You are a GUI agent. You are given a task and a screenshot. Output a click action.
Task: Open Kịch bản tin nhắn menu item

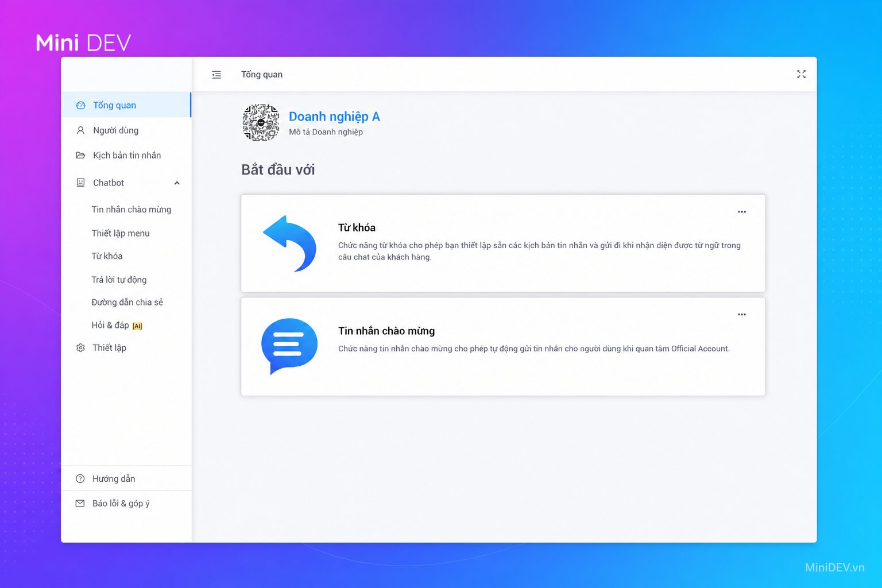[x=126, y=155]
